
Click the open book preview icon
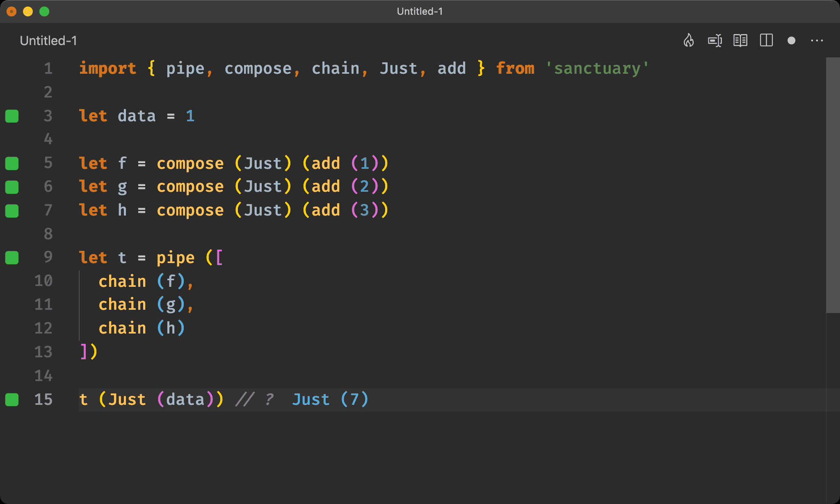(x=740, y=41)
